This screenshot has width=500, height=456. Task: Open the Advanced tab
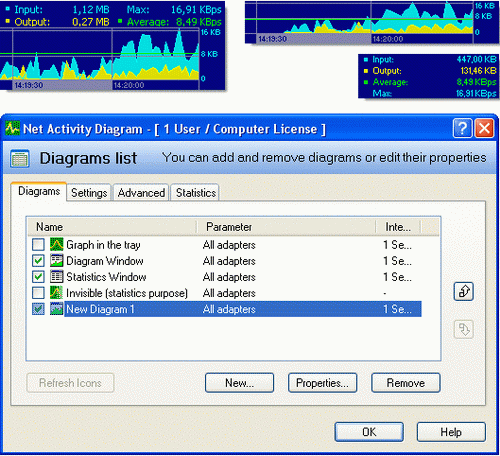[141, 193]
